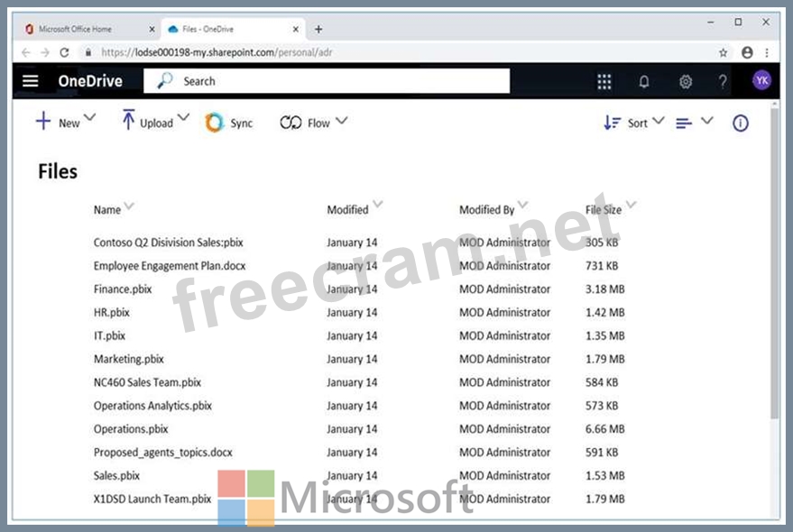This screenshot has height=532, width=793.
Task: Close the Files - OneDrive tab
Action: [x=296, y=30]
